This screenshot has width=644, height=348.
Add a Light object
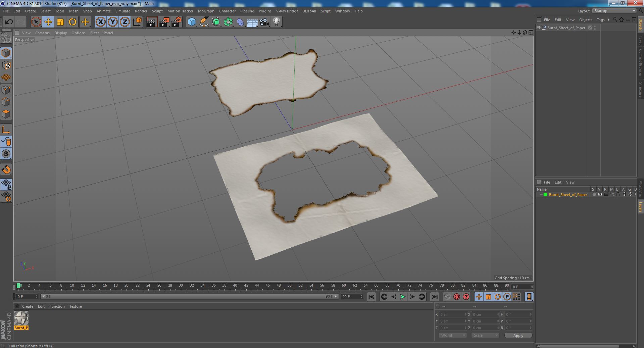276,22
